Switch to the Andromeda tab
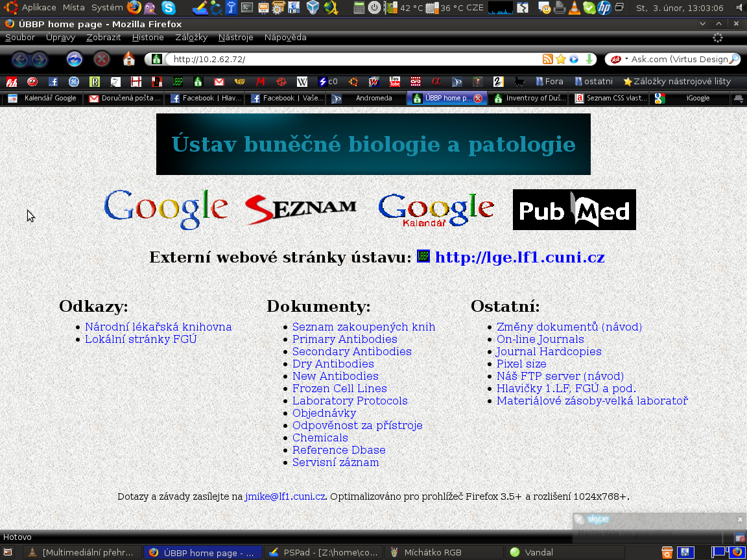747x560 pixels. 367,99
